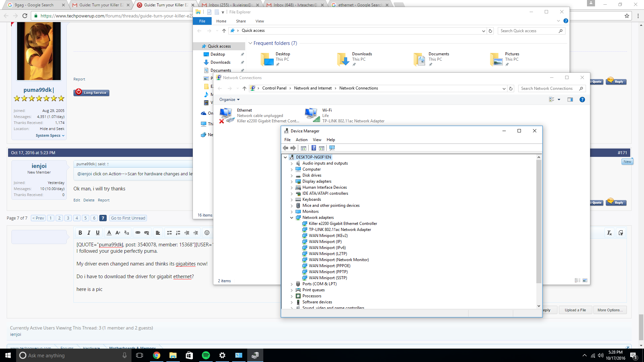Click scan for hardware changes monitor icon

pyautogui.click(x=332, y=148)
